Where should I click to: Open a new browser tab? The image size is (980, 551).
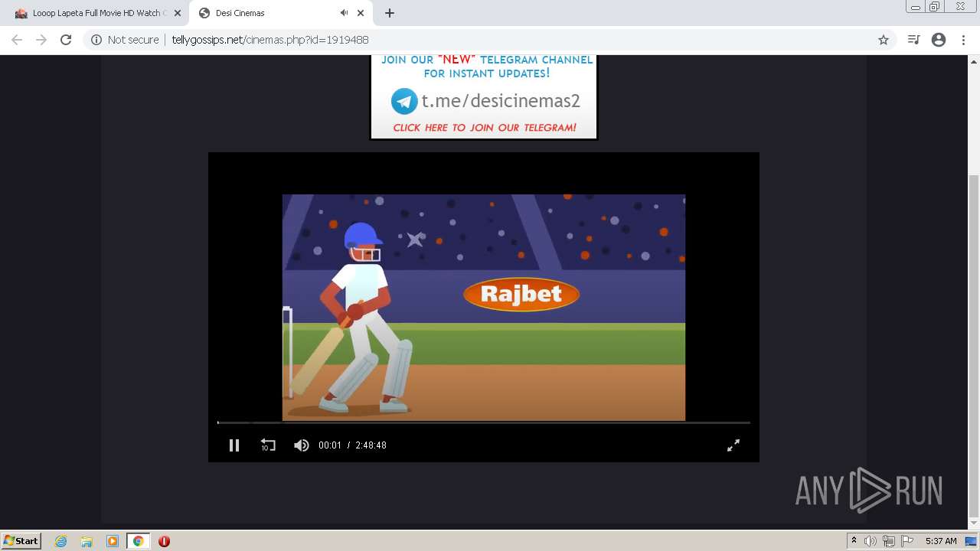[390, 13]
